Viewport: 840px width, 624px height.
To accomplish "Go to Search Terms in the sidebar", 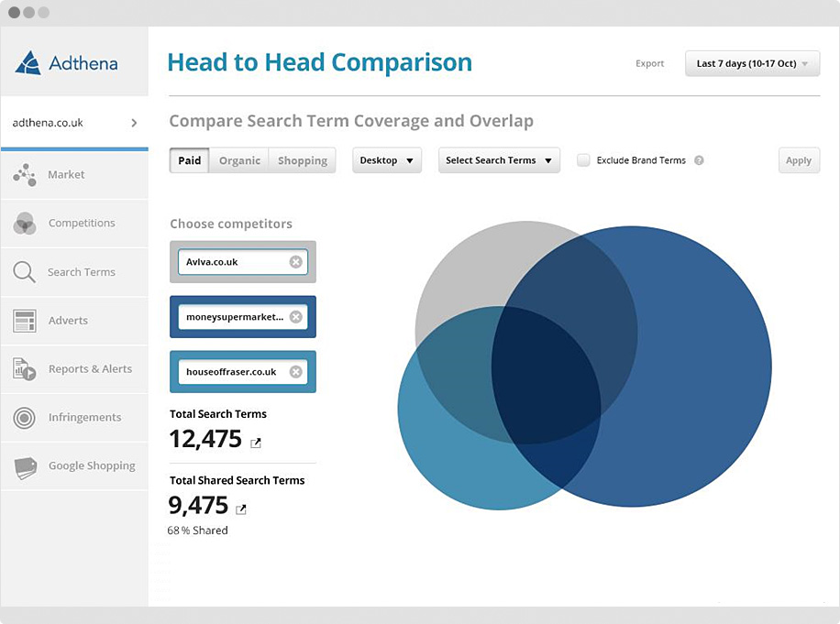I will pyautogui.click(x=74, y=272).
